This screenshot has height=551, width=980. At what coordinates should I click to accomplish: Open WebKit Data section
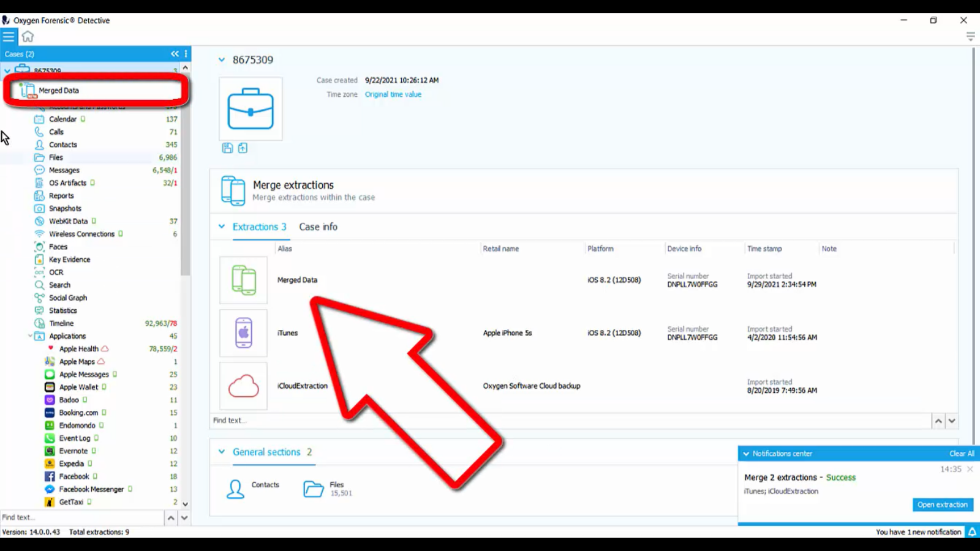point(69,222)
